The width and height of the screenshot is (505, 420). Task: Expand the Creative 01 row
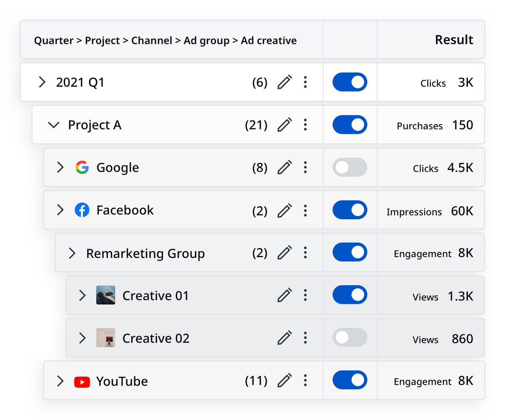[83, 295]
